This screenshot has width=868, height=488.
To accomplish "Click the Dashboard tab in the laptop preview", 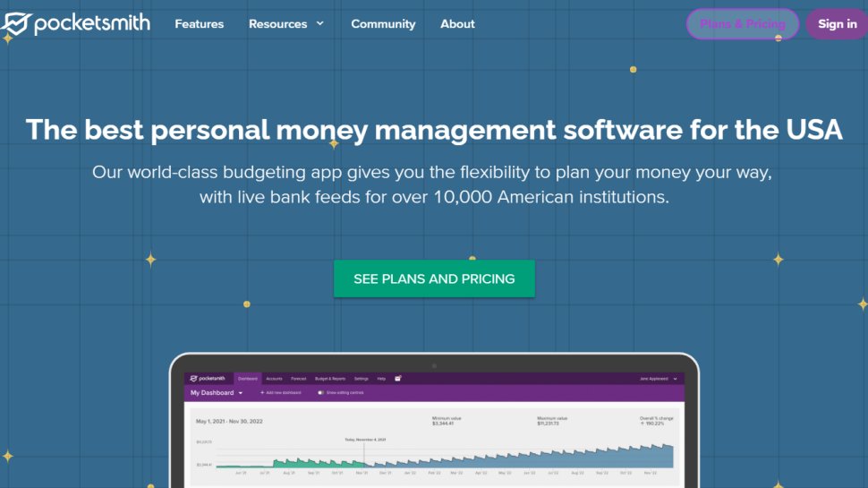I will click(x=248, y=379).
